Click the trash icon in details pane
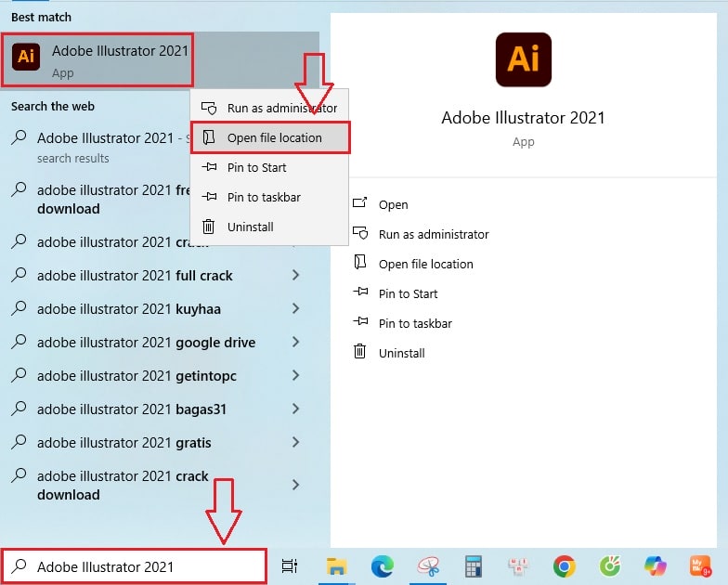Screen dimensions: 728x585 (x=360, y=351)
